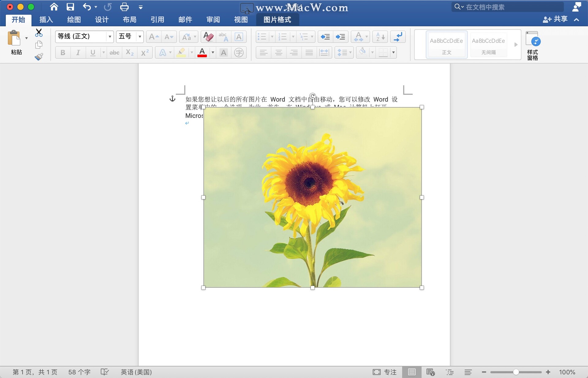588x378 pixels.
Task: Click the 专注 focus mode button
Action: click(x=385, y=372)
